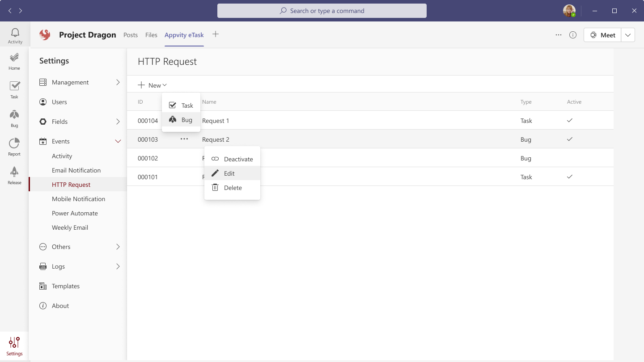Expand the Management settings section

[x=118, y=82]
